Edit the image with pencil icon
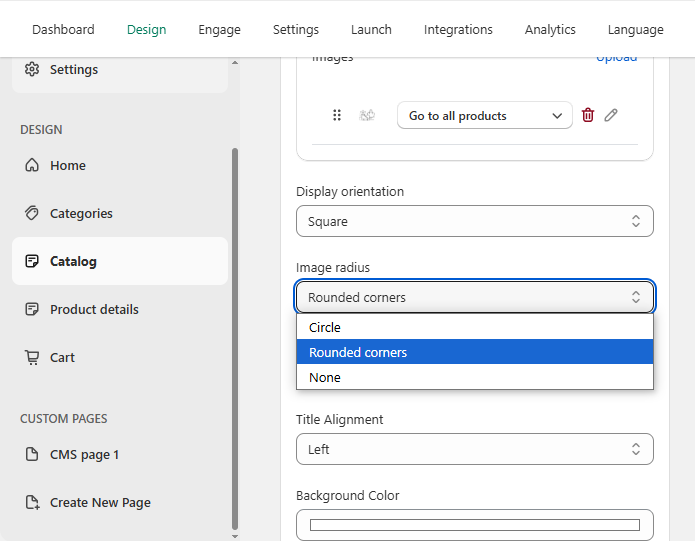695x541 pixels. point(611,115)
